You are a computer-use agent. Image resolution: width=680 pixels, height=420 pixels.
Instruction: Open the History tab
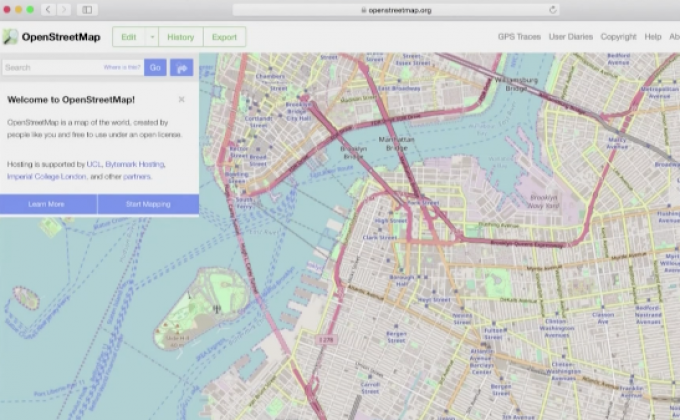point(181,37)
